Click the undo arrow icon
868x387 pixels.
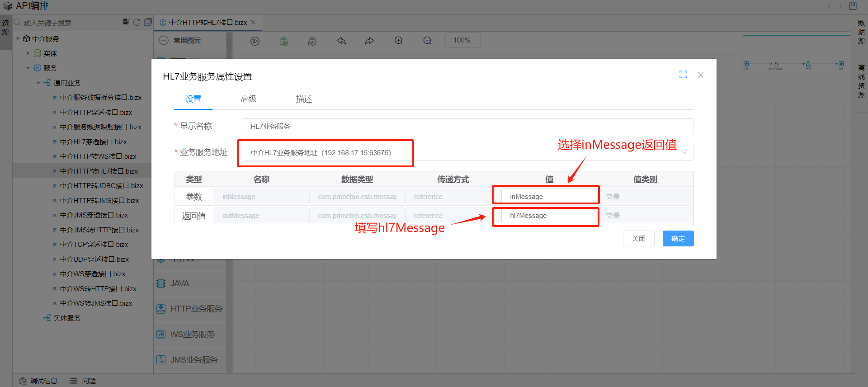341,41
